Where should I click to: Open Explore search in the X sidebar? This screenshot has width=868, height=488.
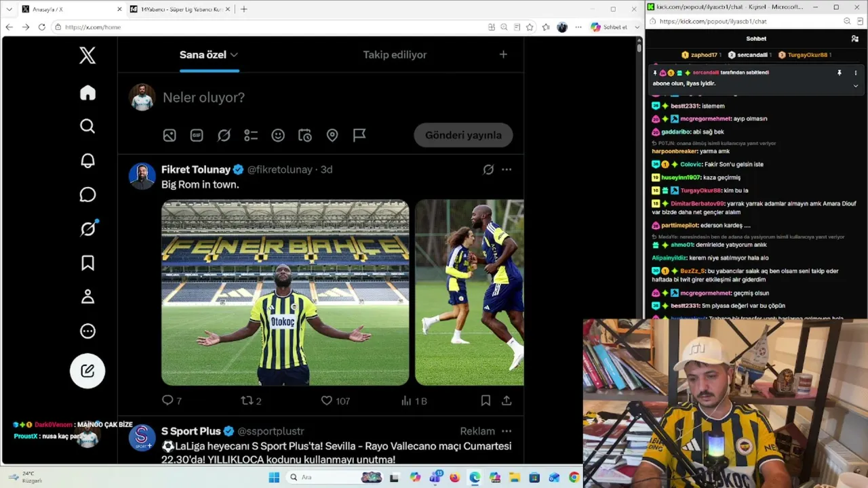(87, 126)
